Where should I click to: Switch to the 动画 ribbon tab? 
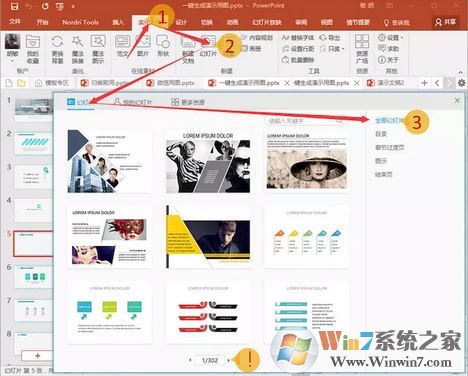coord(232,22)
